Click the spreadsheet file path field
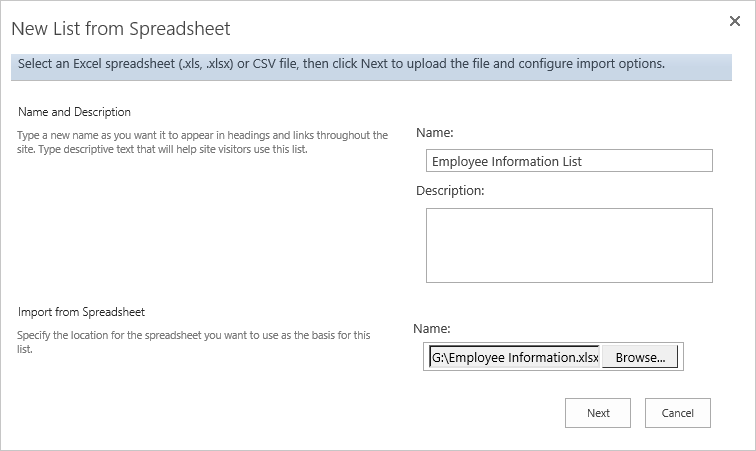 point(514,357)
